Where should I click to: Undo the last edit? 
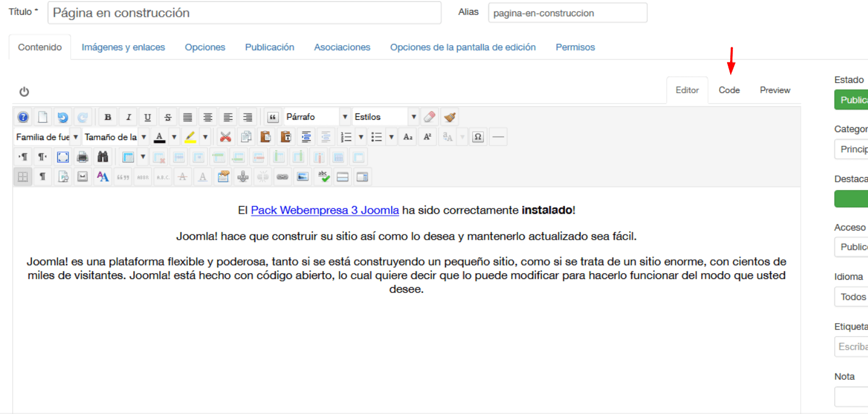[63, 117]
